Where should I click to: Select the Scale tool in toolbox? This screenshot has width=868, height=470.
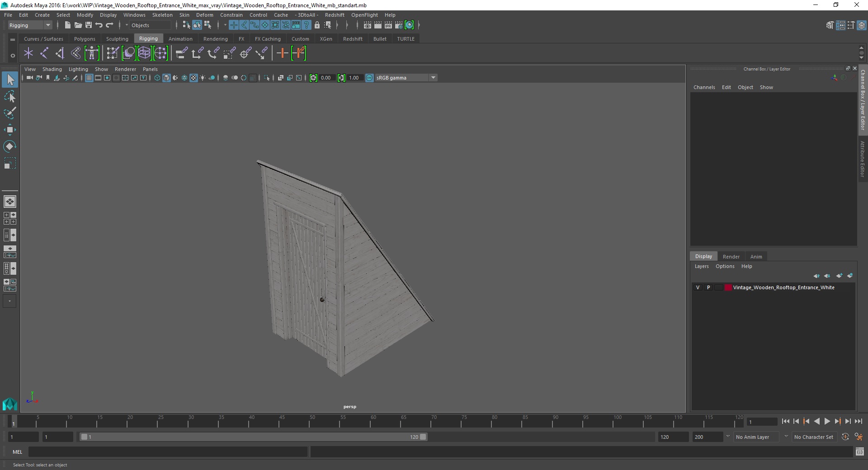(9, 163)
